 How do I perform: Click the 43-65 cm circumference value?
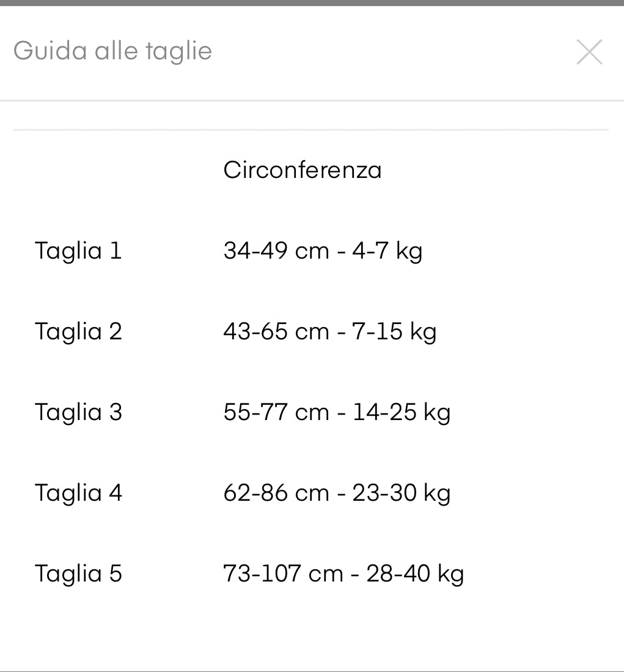coord(276,331)
